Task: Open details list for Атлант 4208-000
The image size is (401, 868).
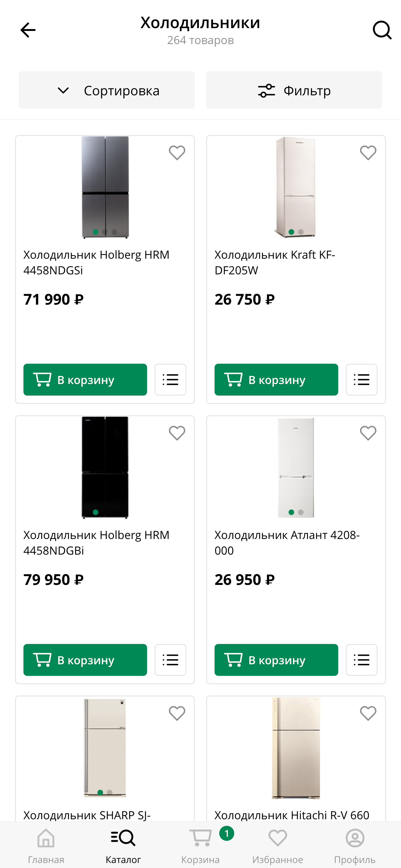Action: point(361,660)
